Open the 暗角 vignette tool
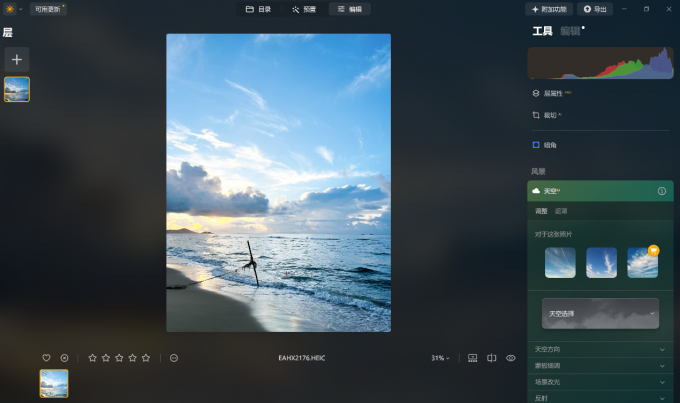This screenshot has height=403, width=680. pyautogui.click(x=545, y=145)
